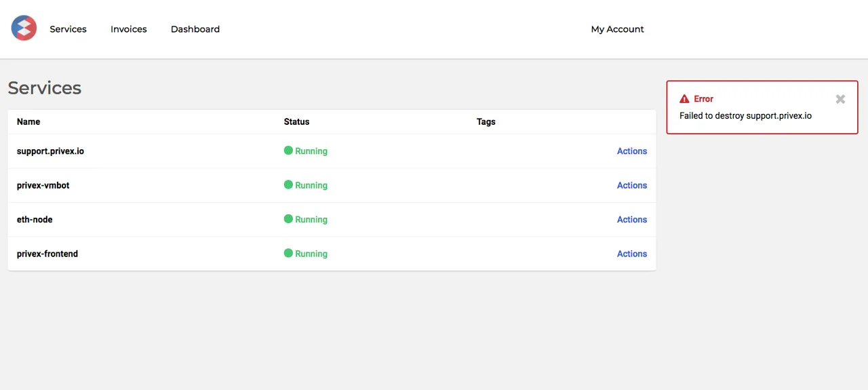Click the Name column header
Viewport: 868px width, 390px height.
pos(28,122)
